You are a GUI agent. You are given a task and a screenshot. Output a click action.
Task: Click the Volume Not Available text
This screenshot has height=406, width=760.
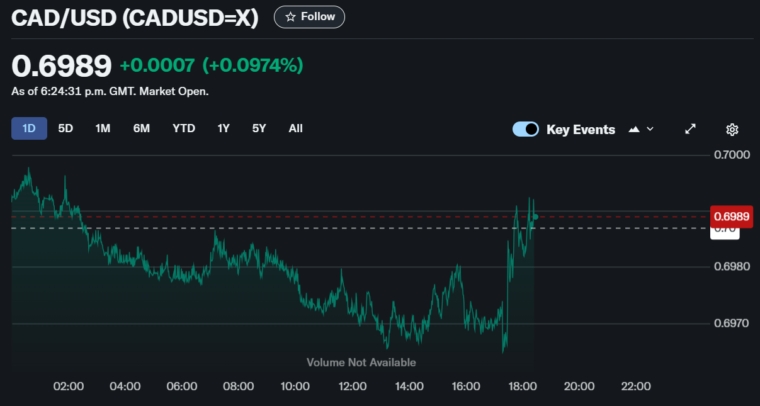click(x=361, y=362)
